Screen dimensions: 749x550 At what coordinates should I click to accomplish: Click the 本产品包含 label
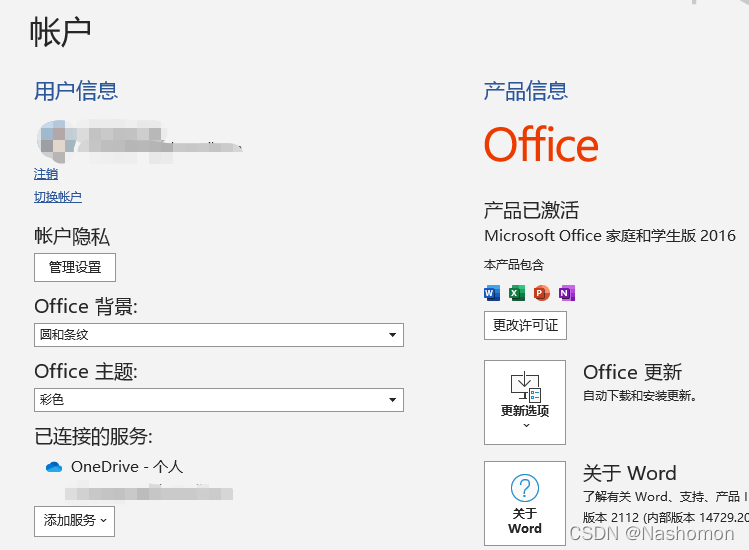(514, 265)
